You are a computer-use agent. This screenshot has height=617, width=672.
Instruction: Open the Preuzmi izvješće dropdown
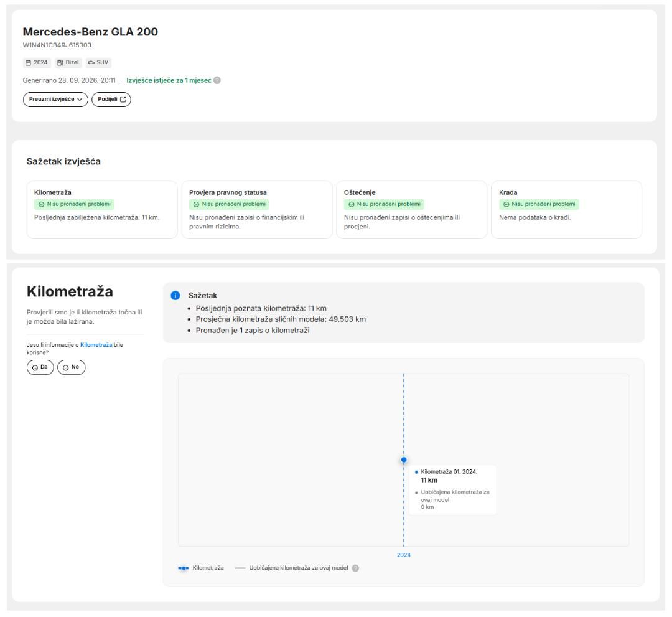55,100
